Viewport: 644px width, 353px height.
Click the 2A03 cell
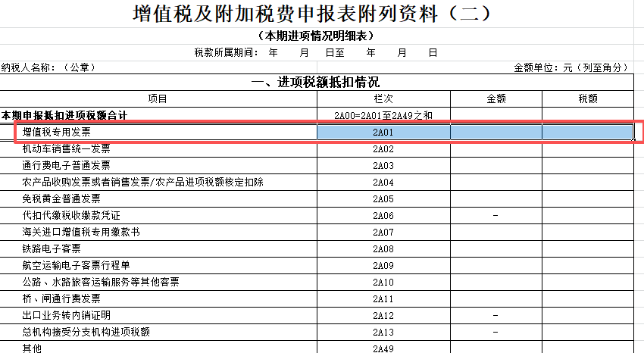tap(383, 165)
